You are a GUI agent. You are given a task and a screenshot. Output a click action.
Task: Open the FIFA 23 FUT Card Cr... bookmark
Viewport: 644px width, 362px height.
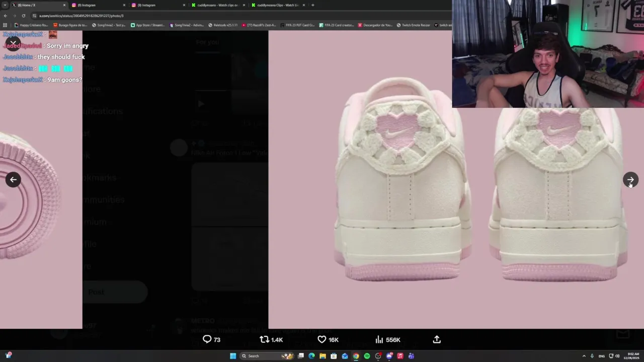coord(298,25)
